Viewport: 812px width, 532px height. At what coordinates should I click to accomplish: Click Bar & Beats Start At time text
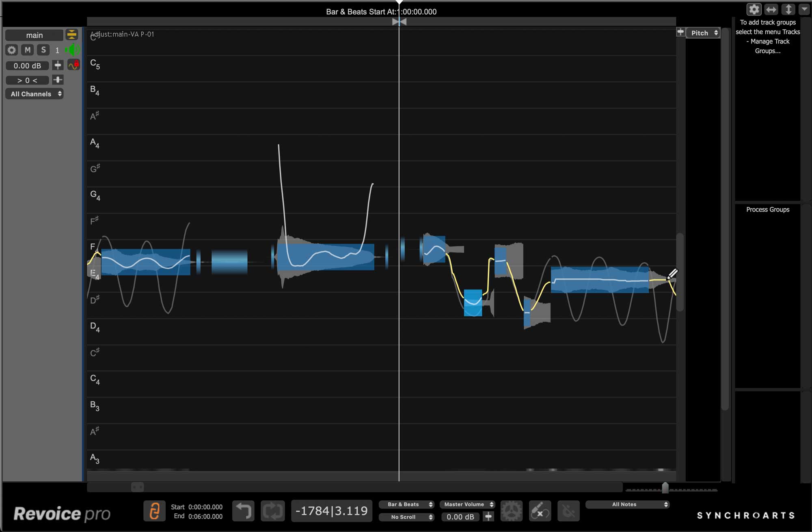tap(381, 12)
